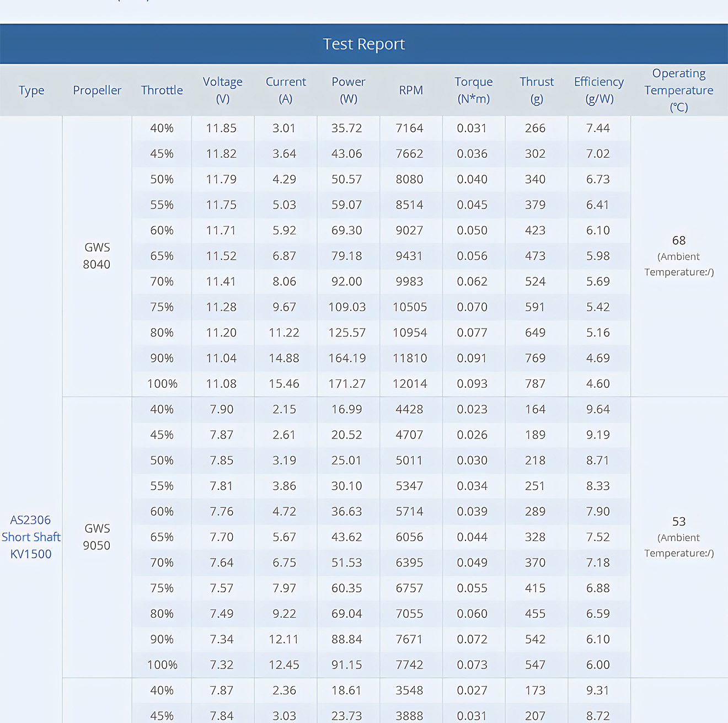Select the RPM column header
This screenshot has height=723, width=728.
[x=411, y=90]
